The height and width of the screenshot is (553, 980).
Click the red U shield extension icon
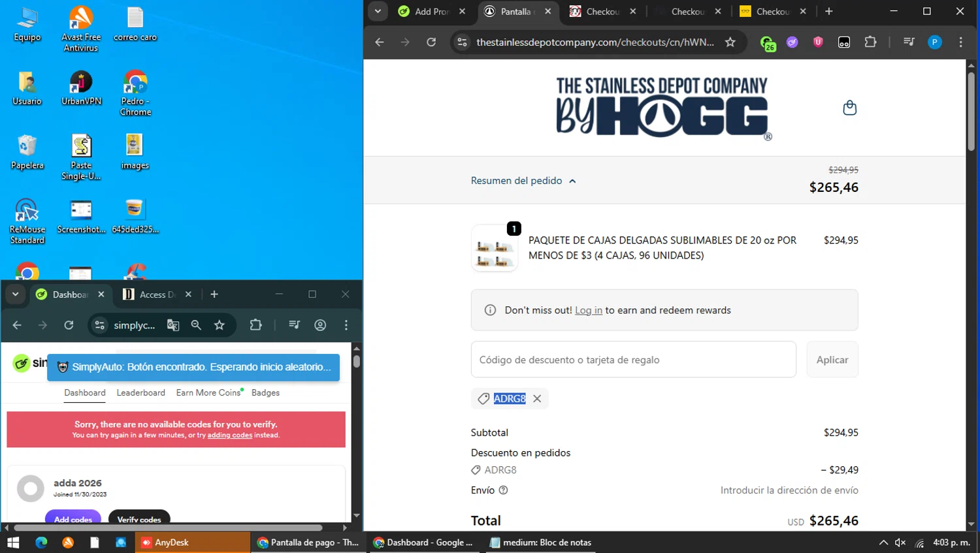[818, 42]
